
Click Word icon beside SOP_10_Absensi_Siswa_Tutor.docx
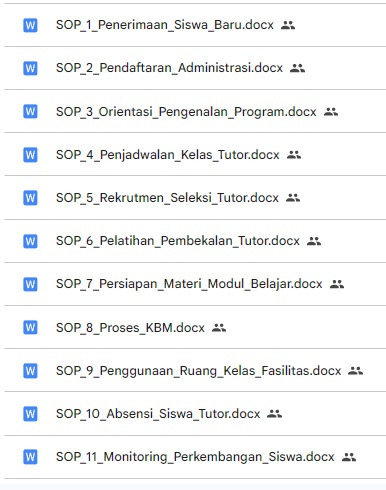pos(30,414)
